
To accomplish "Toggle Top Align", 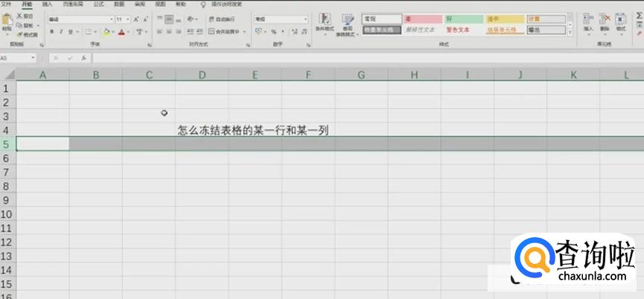I will tap(160, 19).
